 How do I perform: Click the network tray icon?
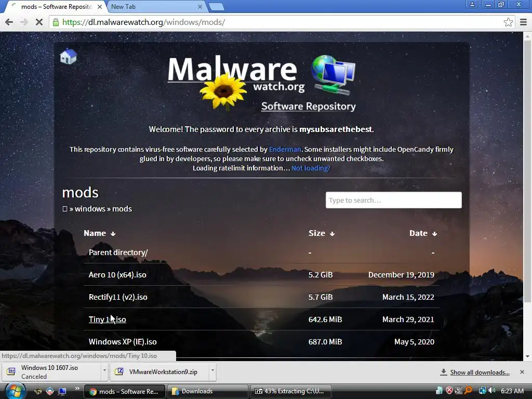click(x=482, y=391)
